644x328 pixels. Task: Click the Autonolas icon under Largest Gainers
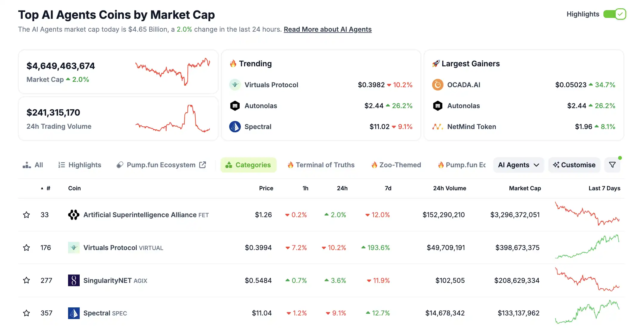pos(437,106)
